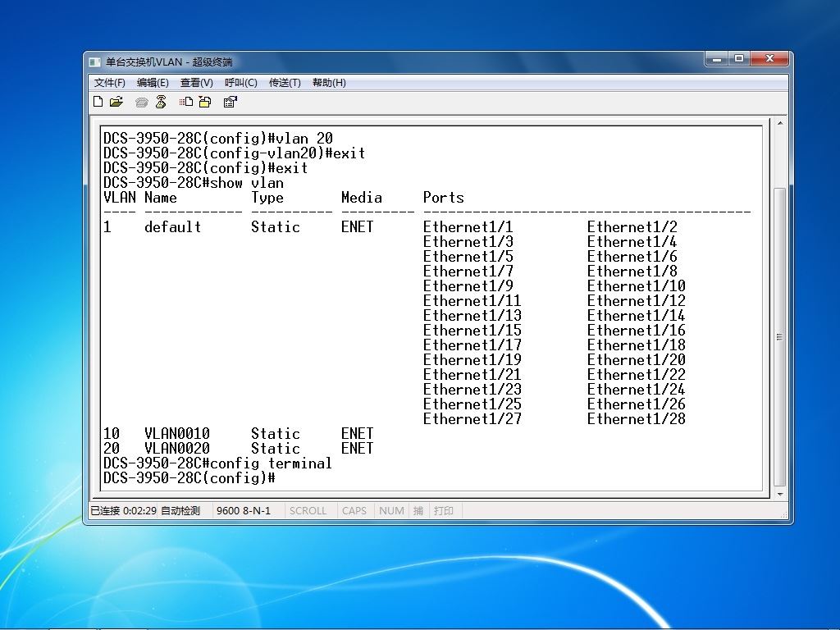
Task: Click the last 'DCS-3950-28C(config)#' prompt line
Action: point(189,478)
